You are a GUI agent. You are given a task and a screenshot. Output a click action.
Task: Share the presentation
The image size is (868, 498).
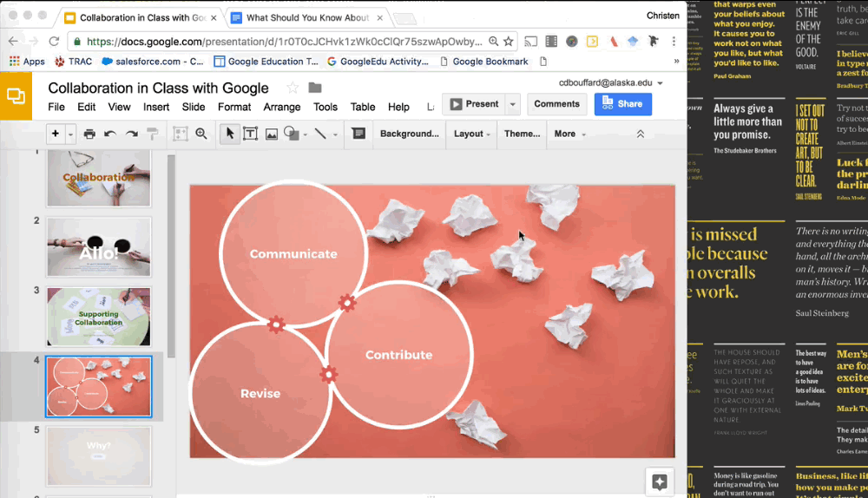pyautogui.click(x=622, y=104)
